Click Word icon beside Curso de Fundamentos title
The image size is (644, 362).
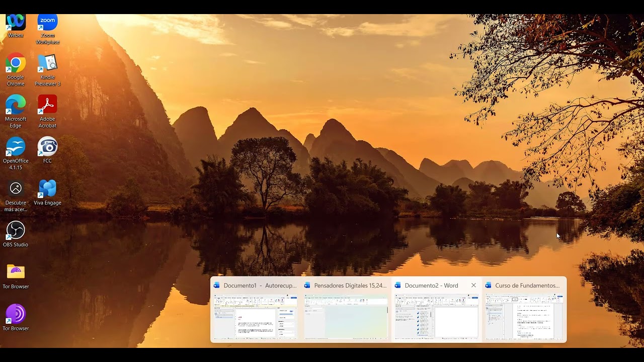pos(489,285)
